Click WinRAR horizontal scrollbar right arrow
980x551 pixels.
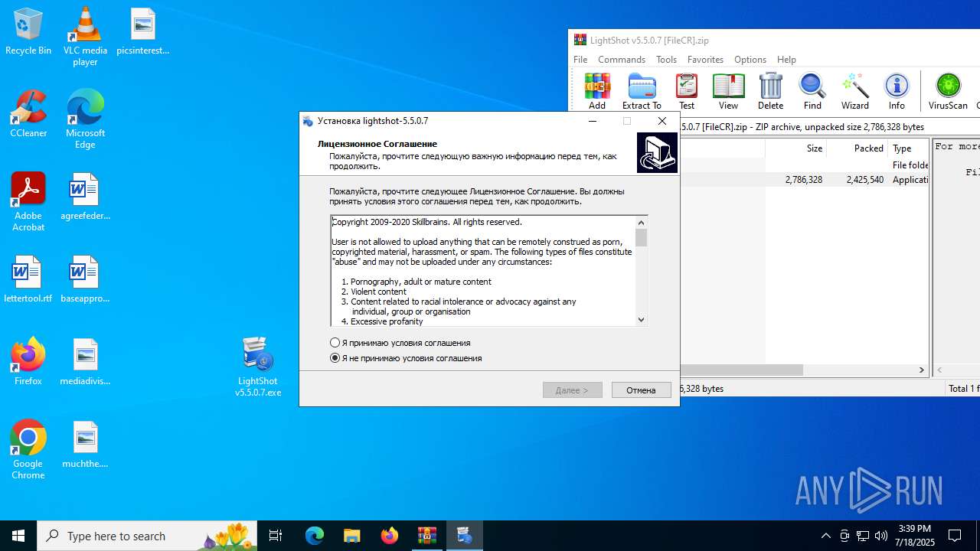point(922,370)
